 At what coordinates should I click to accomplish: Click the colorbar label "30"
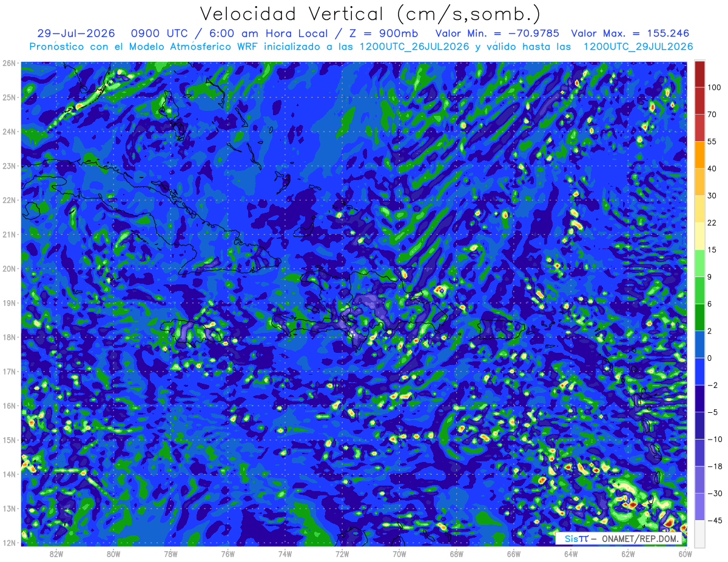tap(712, 196)
